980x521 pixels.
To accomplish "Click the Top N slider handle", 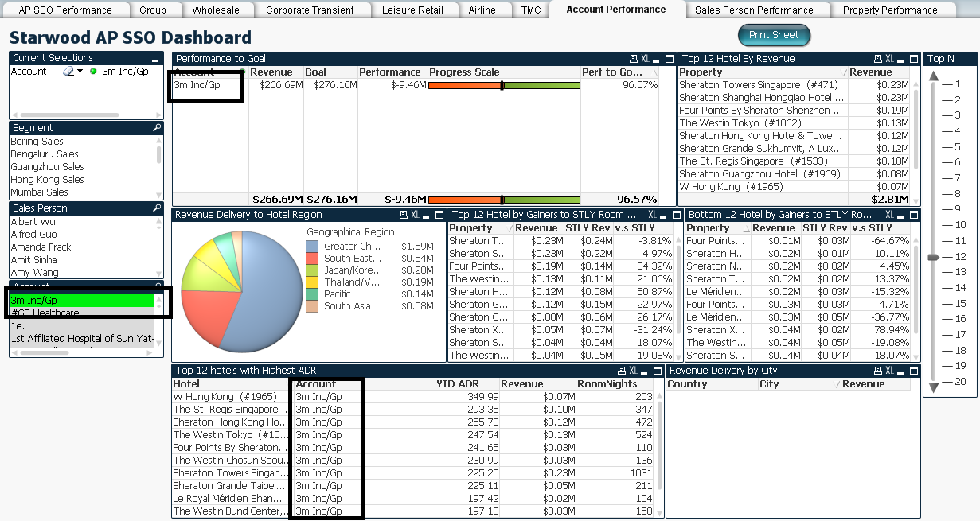I will [x=932, y=257].
